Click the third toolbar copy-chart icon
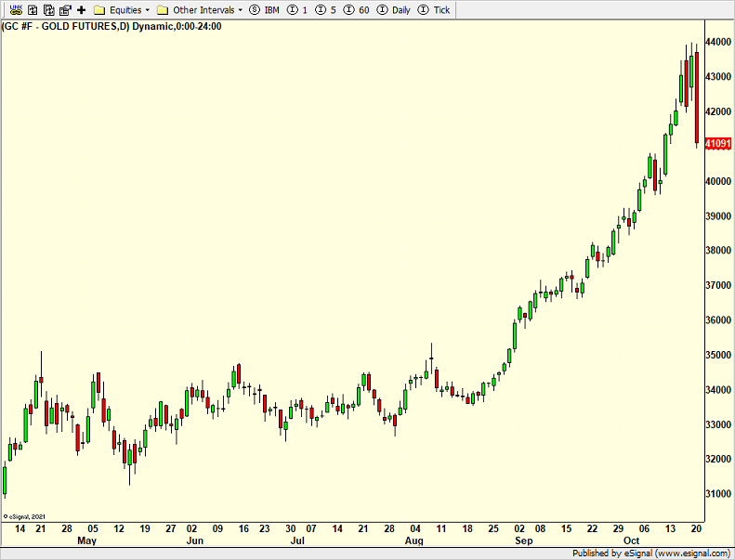Screen dimensions: 735x560 tap(47, 9)
